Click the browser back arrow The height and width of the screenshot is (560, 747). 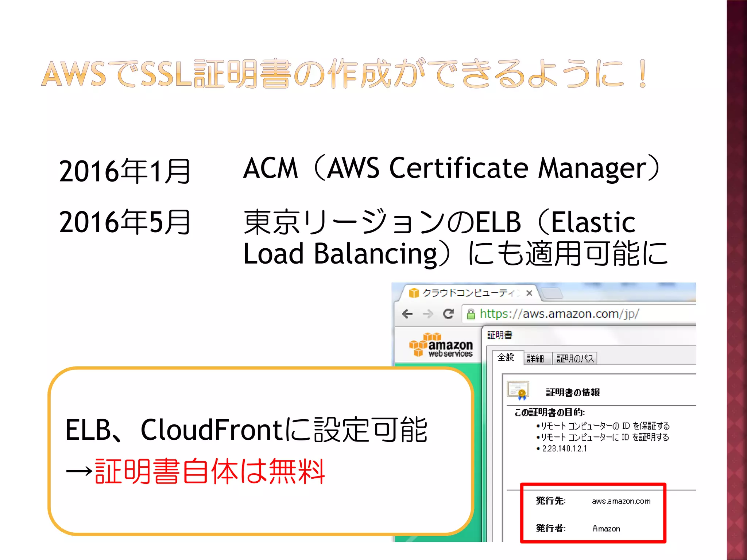pyautogui.click(x=407, y=314)
